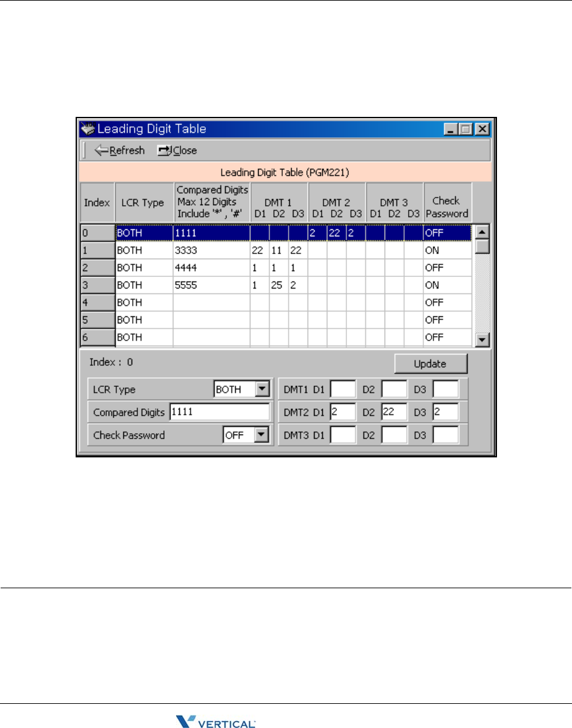This screenshot has width=572, height=728.
Task: Click the Compared Digits input field
Action: click(x=219, y=412)
